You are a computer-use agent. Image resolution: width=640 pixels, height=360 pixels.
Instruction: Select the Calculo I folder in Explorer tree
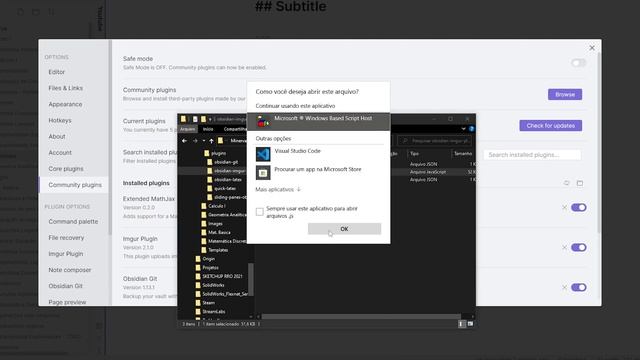pyautogui.click(x=213, y=206)
